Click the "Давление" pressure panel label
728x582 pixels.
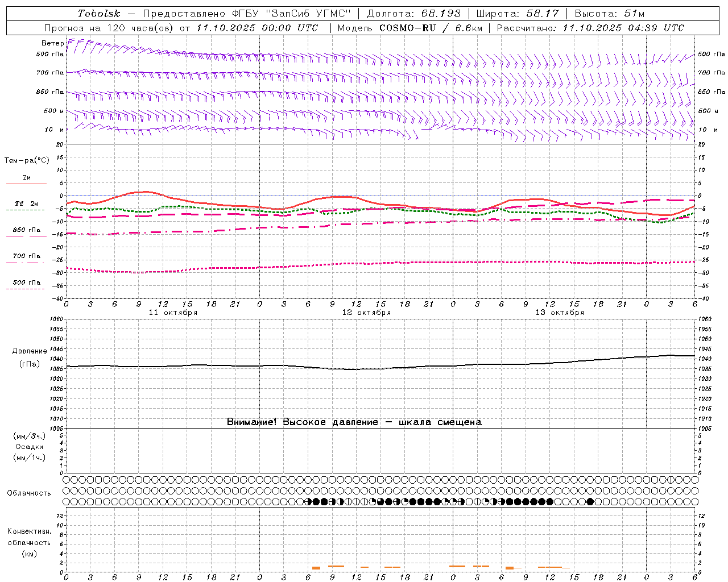(x=29, y=351)
